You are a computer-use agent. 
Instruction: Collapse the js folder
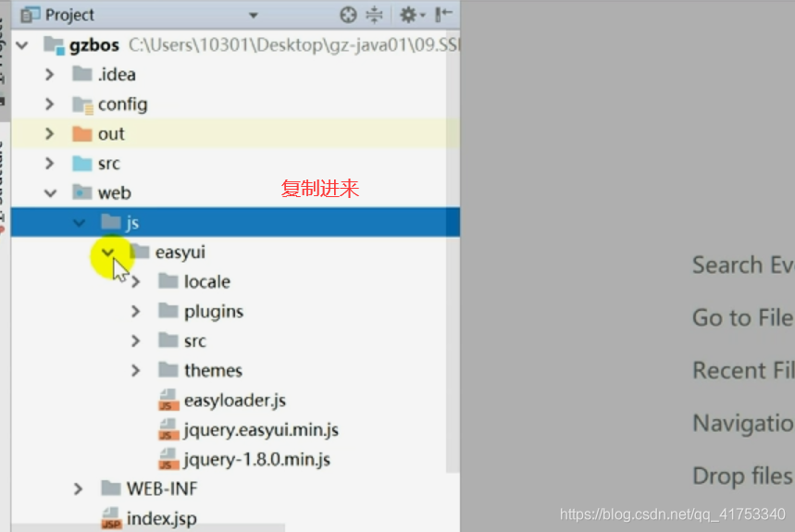tap(79, 222)
